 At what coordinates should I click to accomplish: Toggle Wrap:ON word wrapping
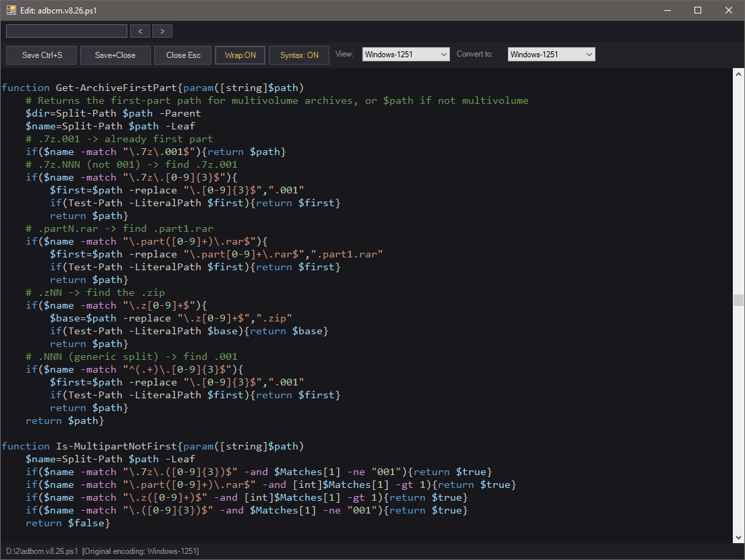(240, 55)
